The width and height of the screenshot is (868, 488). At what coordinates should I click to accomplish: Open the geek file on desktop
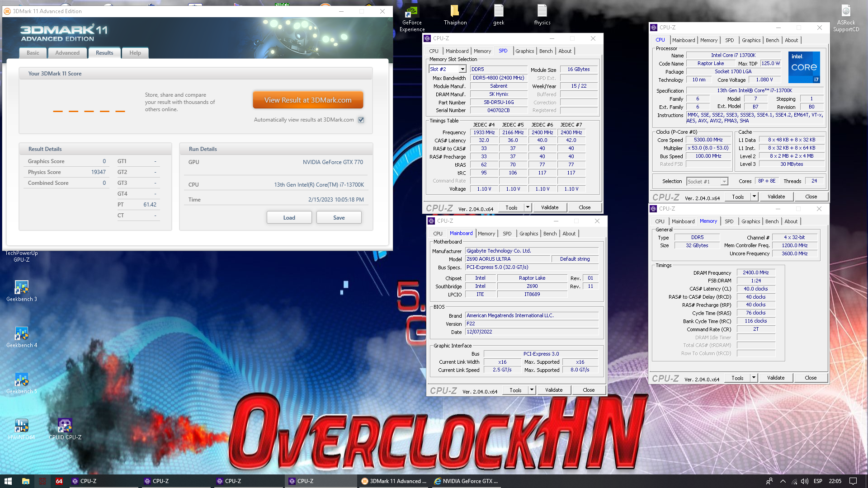click(x=498, y=15)
